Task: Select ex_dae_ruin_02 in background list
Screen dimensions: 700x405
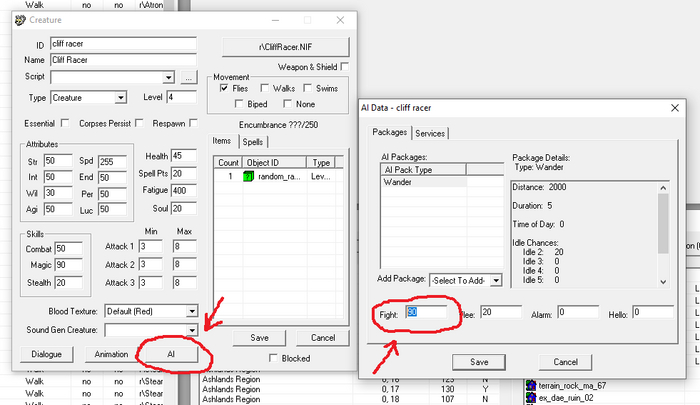Action: coord(566,397)
